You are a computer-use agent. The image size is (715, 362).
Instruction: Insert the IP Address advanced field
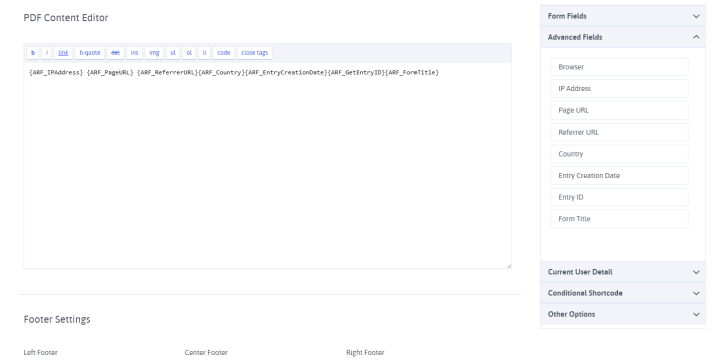(x=619, y=88)
